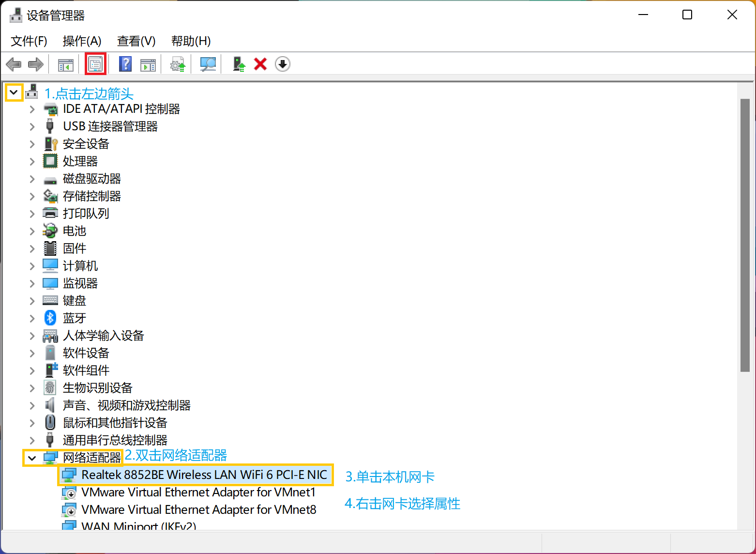Expand the 软件组件 category arrow
The image size is (756, 554).
click(x=32, y=371)
